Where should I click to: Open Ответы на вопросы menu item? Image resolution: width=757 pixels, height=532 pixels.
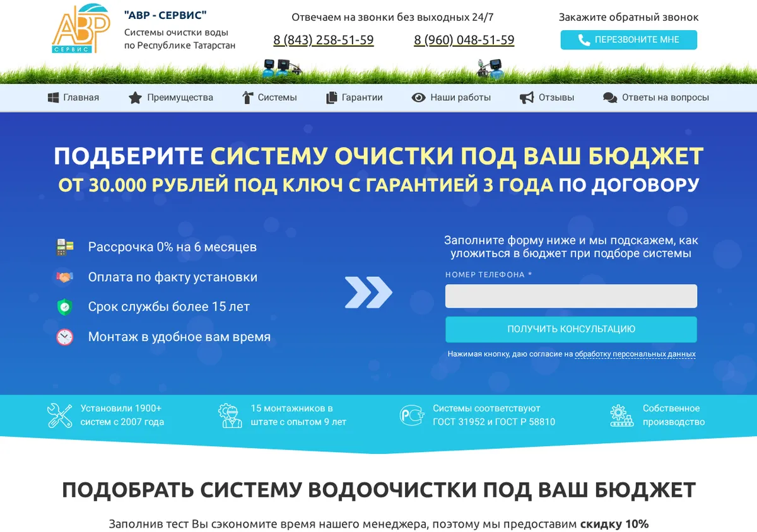point(656,98)
